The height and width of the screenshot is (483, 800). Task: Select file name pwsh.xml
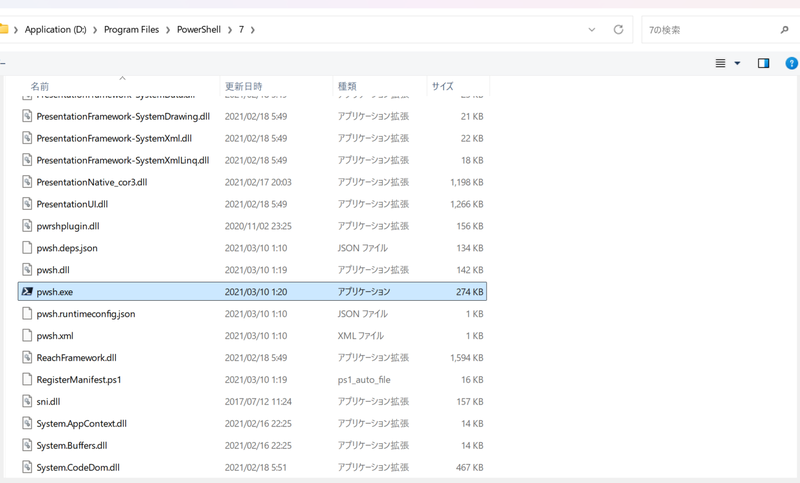point(55,336)
